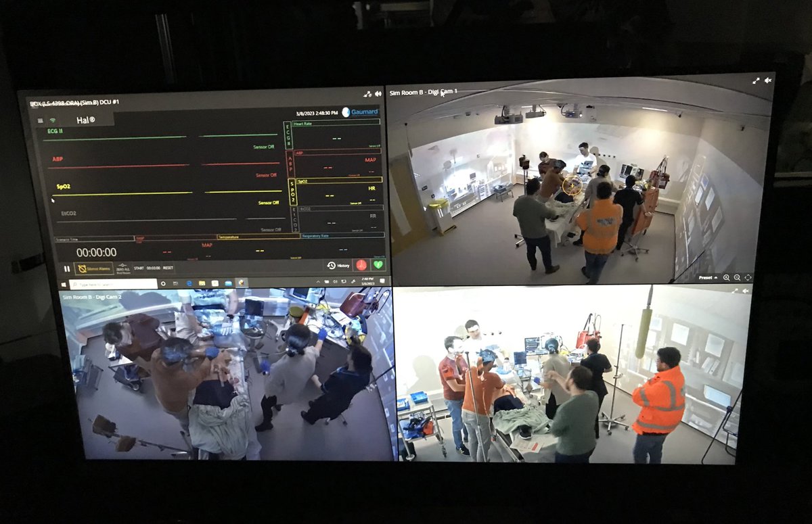The width and height of the screenshot is (812, 524).
Task: Show hidden system tray icons
Action: click(318, 281)
